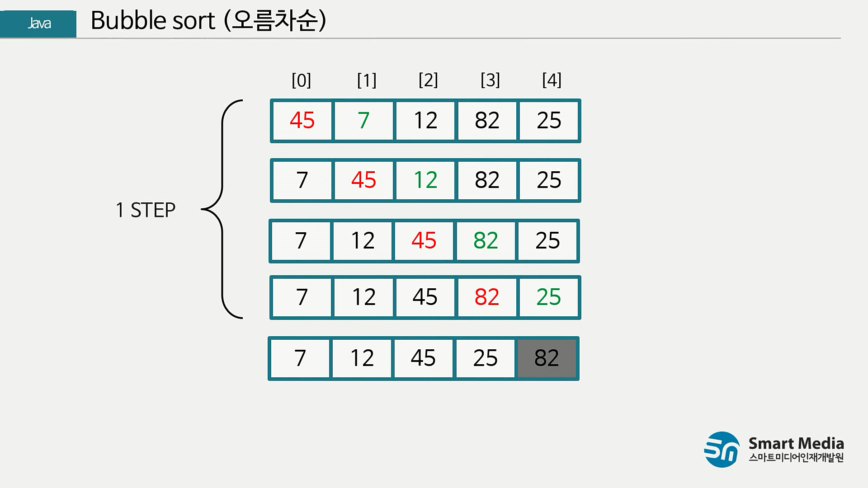Click green 82 in third row
Screen dimensions: 868x488
(486, 240)
